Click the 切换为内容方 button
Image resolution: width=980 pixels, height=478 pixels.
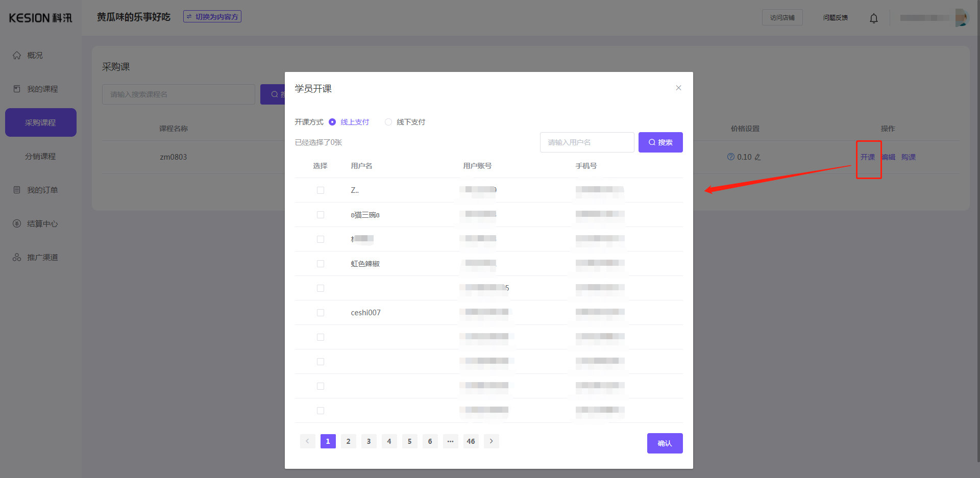[212, 16]
